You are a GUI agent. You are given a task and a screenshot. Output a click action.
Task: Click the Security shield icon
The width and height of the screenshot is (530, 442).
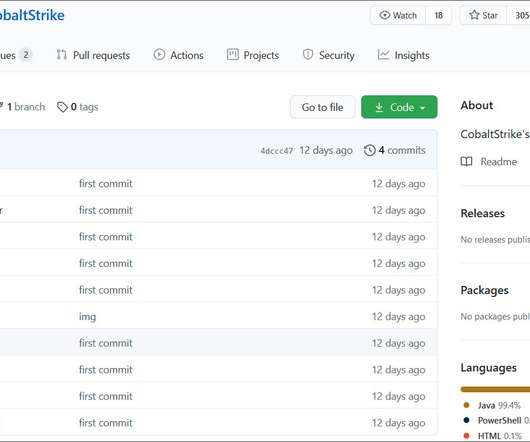point(308,55)
